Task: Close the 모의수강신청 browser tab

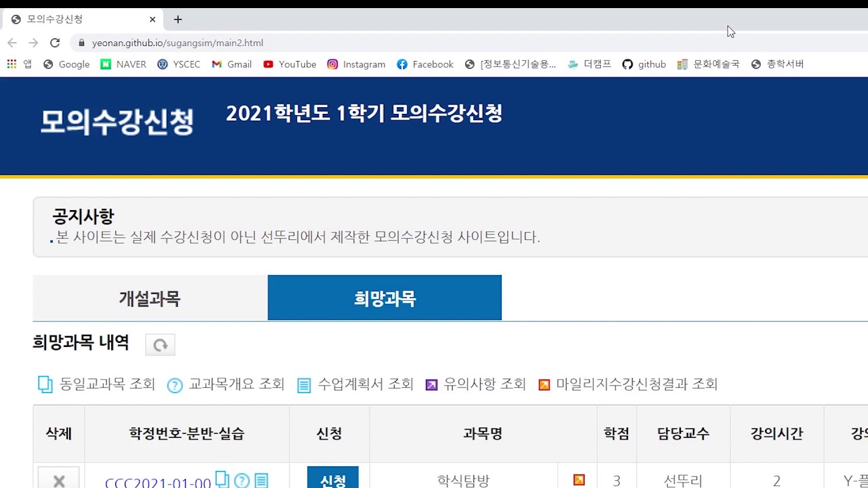Action: point(153,20)
